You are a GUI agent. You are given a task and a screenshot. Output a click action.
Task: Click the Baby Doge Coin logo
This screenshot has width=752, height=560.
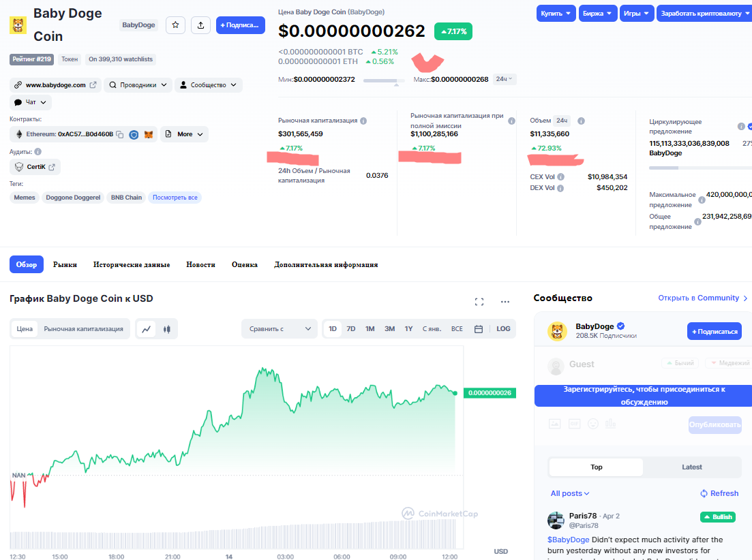click(18, 25)
